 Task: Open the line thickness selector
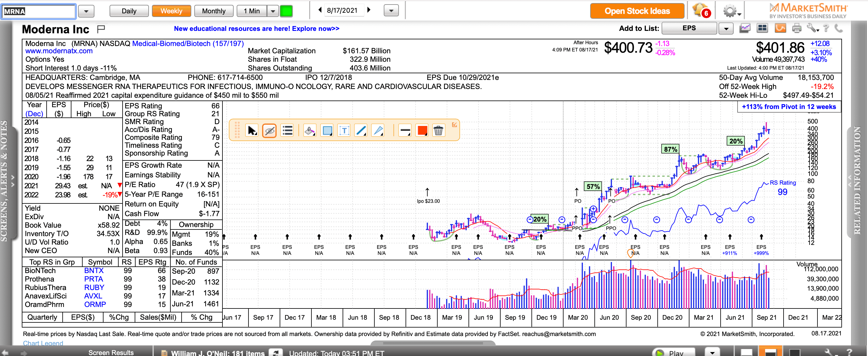point(405,130)
